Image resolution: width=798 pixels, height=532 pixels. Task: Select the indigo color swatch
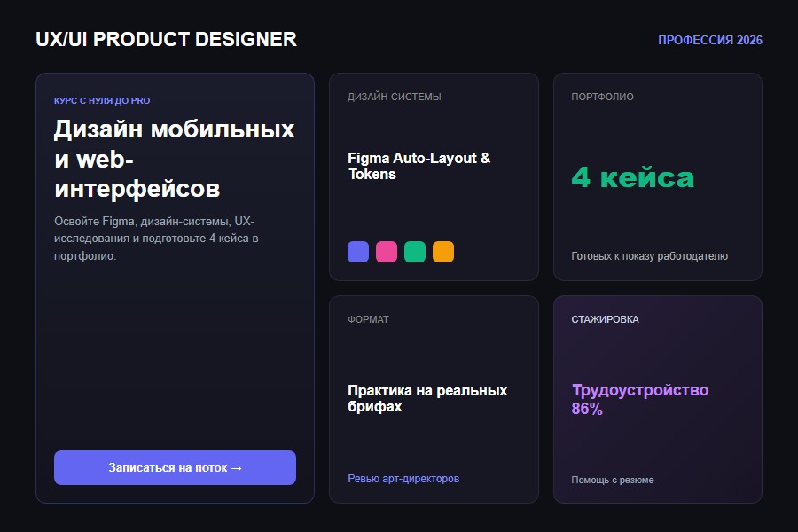pos(358,252)
